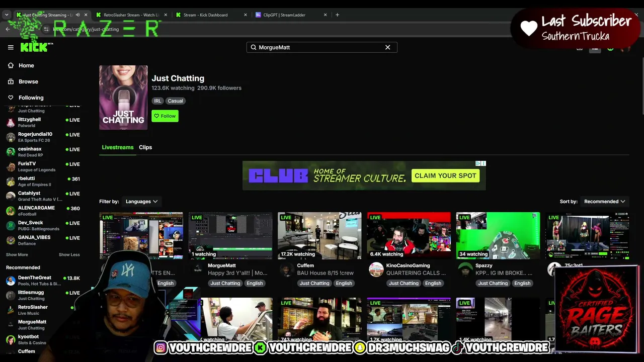Select the IRL category tag
The image size is (644, 362).
point(157,101)
